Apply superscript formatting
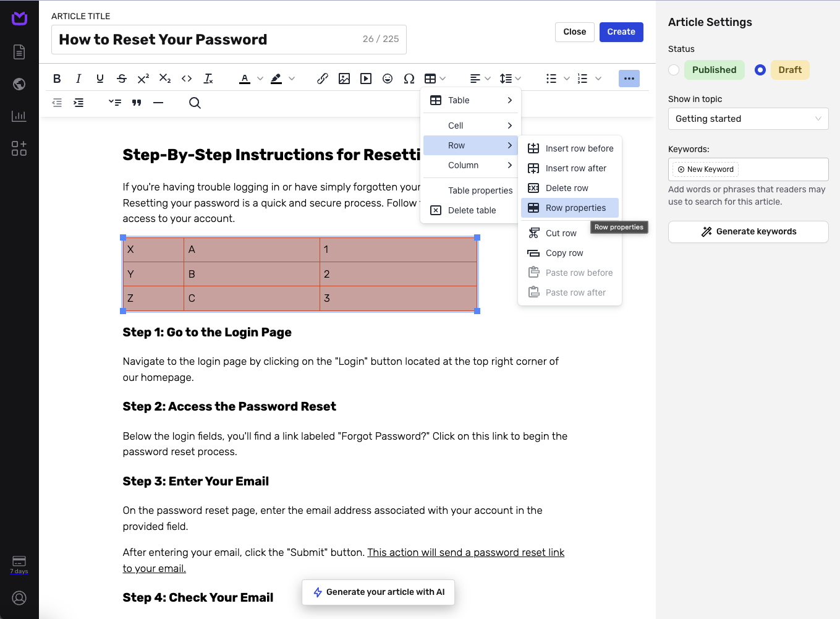This screenshot has width=840, height=619. click(143, 79)
